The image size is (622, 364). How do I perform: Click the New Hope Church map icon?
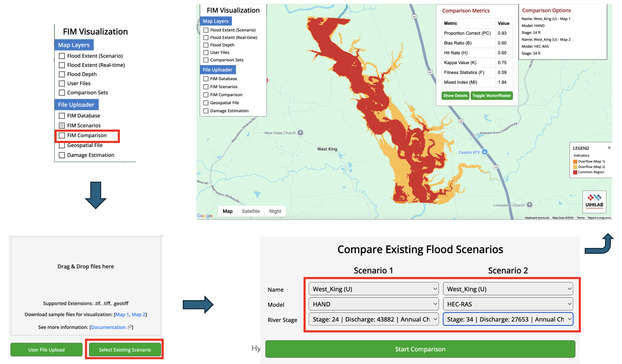click(301, 133)
